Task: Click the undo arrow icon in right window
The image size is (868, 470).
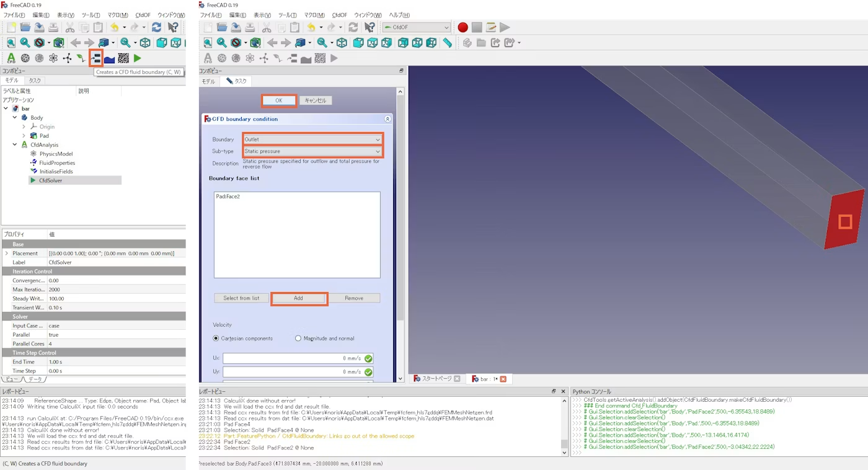Action: pos(311,27)
